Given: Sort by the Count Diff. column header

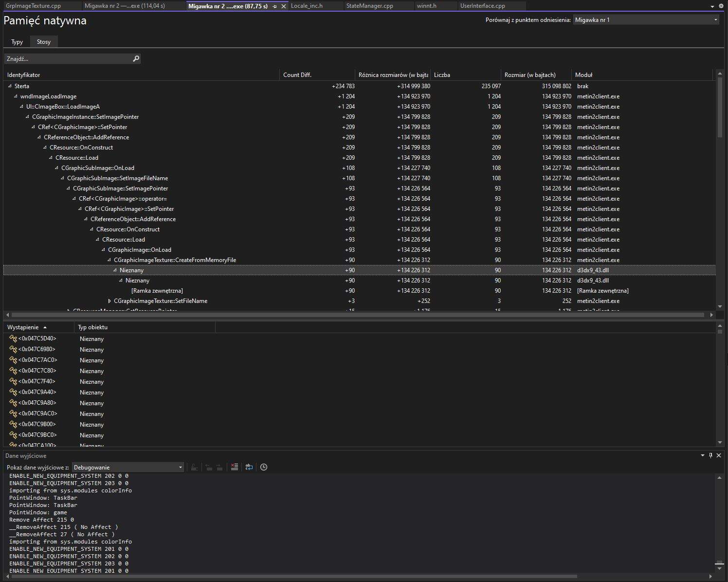Looking at the screenshot, I should (317, 75).
